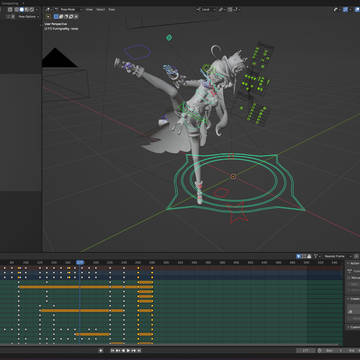360x360 pixels.
Task: Select the small red ellipse control near the standing foot
Action: tap(222, 192)
